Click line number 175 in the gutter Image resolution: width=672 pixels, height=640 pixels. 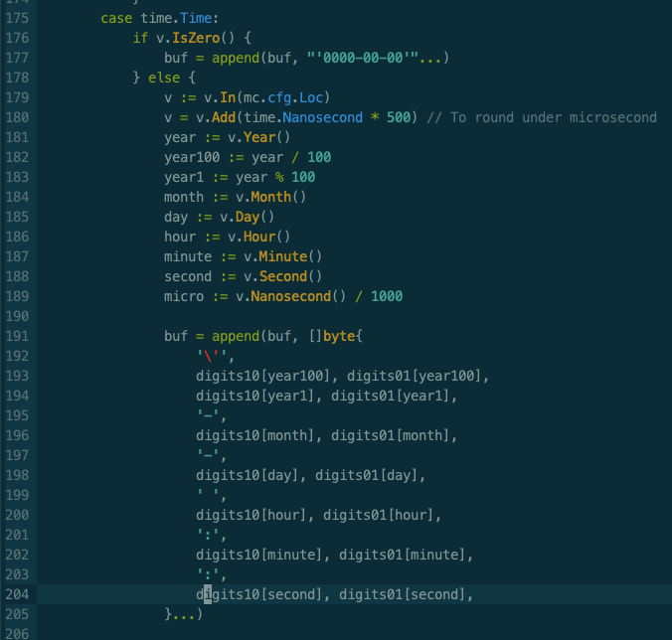(x=17, y=19)
